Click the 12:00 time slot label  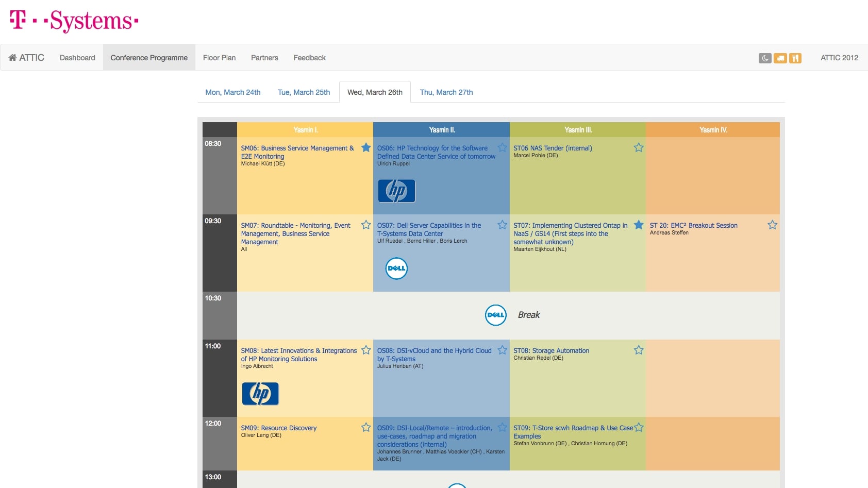[x=213, y=423]
